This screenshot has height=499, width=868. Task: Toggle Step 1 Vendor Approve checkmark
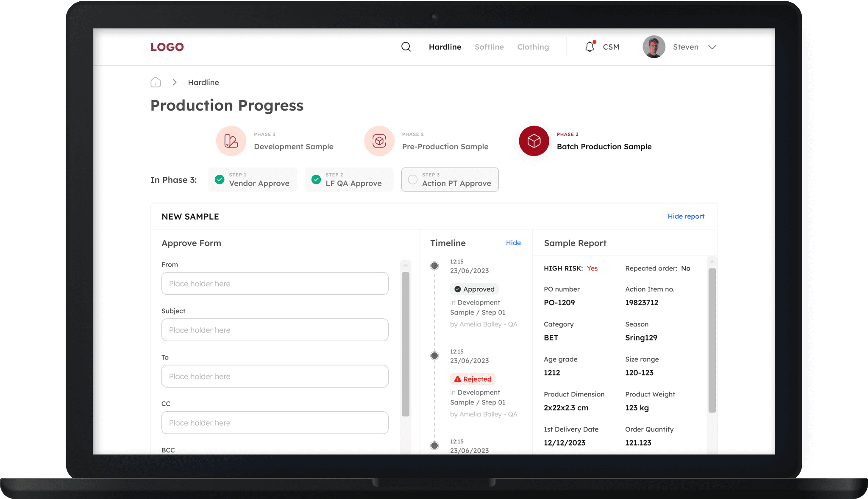tap(220, 179)
